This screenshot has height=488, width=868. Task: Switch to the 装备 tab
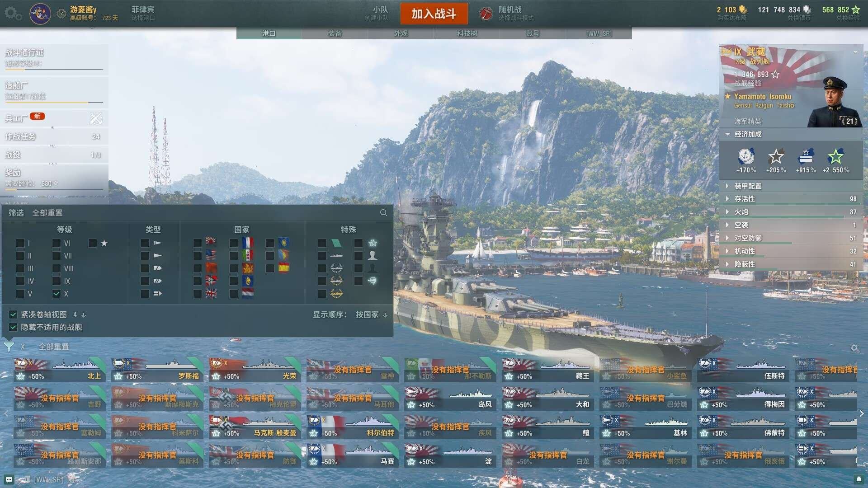(x=335, y=33)
